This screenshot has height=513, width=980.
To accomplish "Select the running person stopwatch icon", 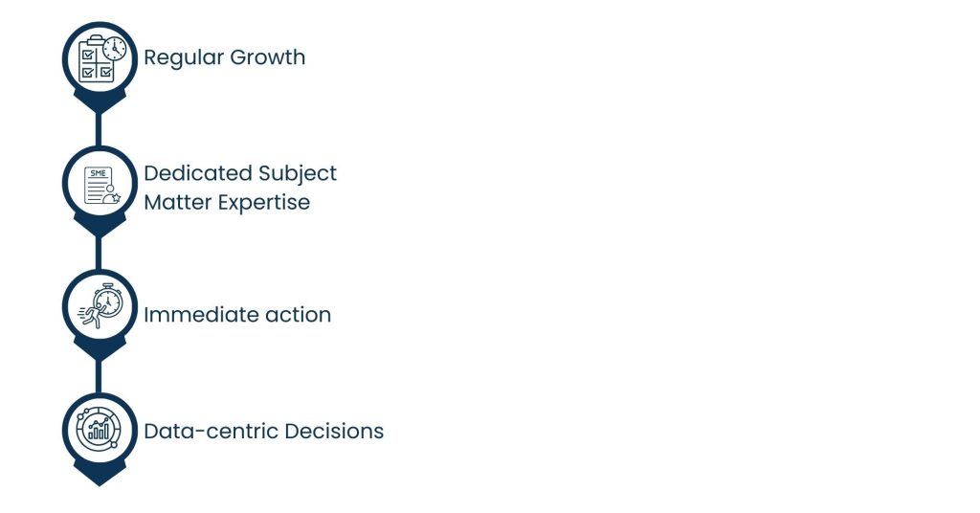I will coord(99,308).
